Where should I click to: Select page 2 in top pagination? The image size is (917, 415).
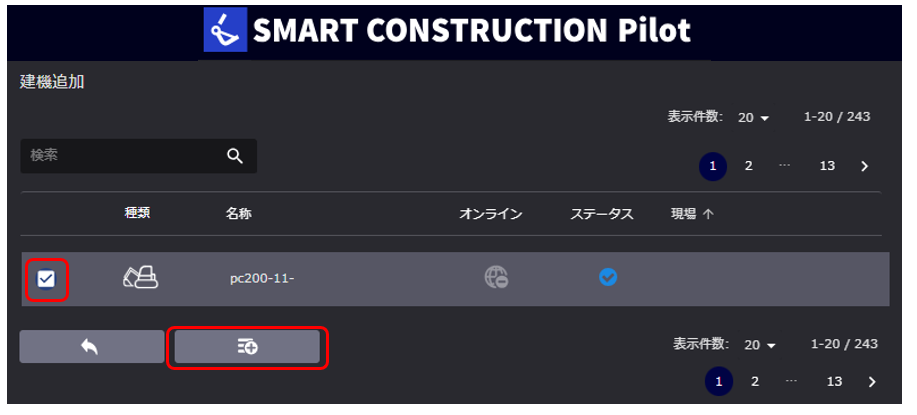click(749, 166)
